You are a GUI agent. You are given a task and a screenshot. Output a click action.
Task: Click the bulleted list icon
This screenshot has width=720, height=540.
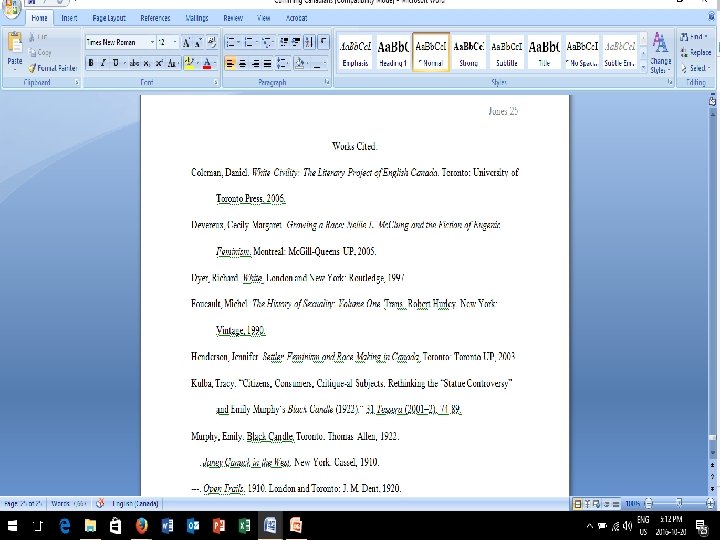(x=231, y=43)
